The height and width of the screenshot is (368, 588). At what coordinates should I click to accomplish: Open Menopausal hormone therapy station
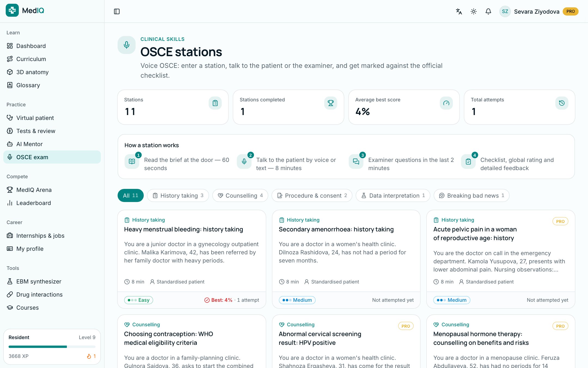coord(501,342)
